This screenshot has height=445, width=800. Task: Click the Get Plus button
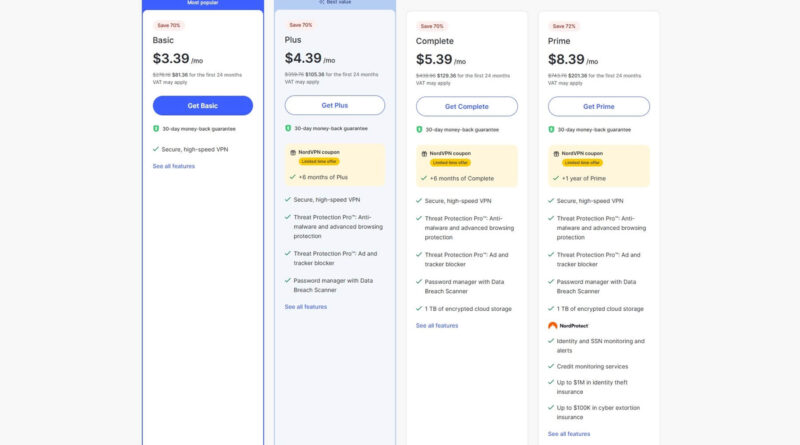click(x=335, y=105)
